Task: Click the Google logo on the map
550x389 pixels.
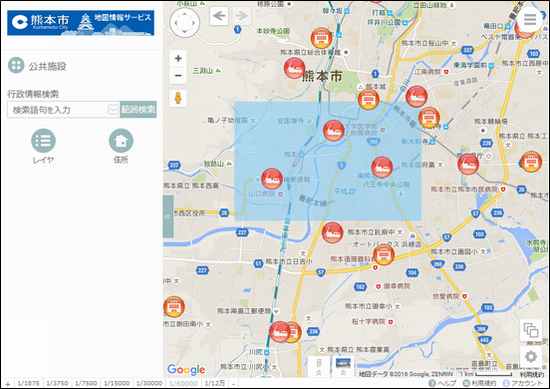Action: [186, 369]
